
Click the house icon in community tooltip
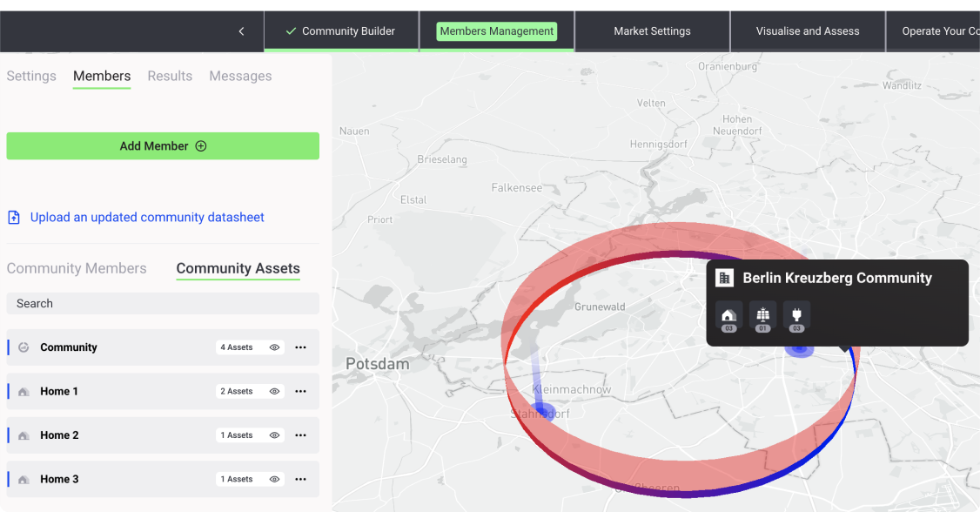pos(728,315)
